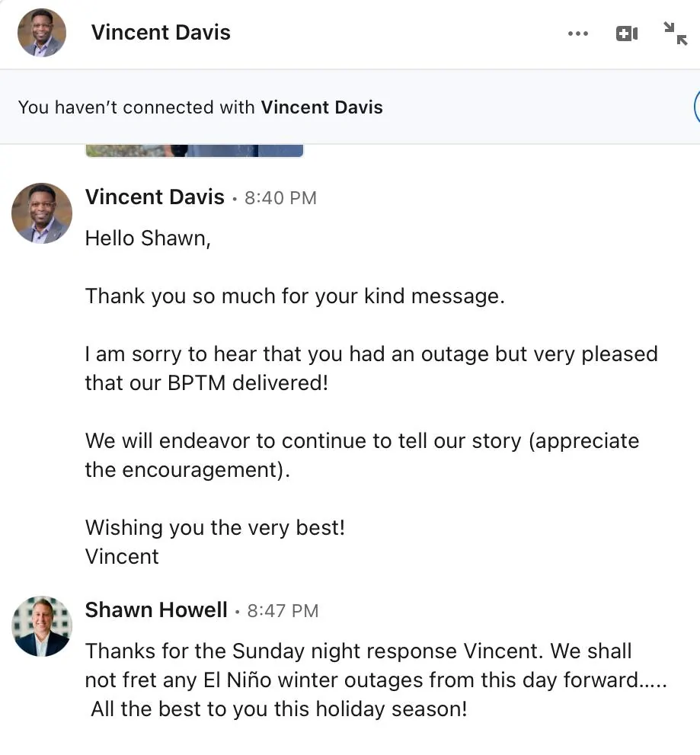Click the Vincent Davis sender name above message
The image size is (700, 755).
[x=155, y=197]
